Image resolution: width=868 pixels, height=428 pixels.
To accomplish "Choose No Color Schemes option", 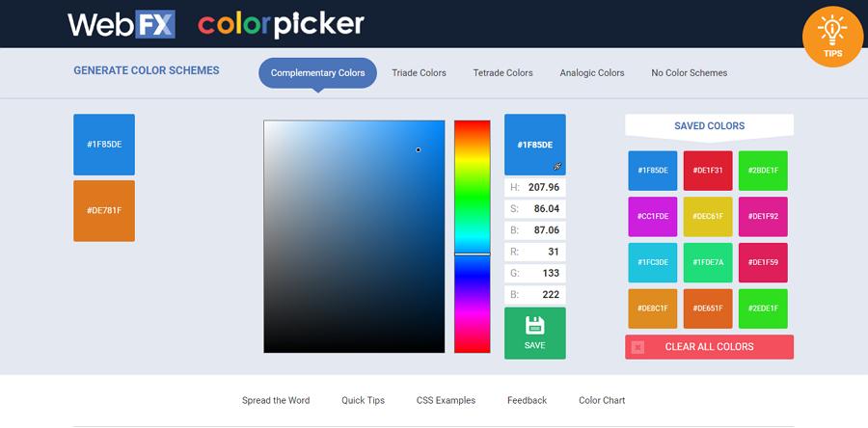I will [x=690, y=73].
